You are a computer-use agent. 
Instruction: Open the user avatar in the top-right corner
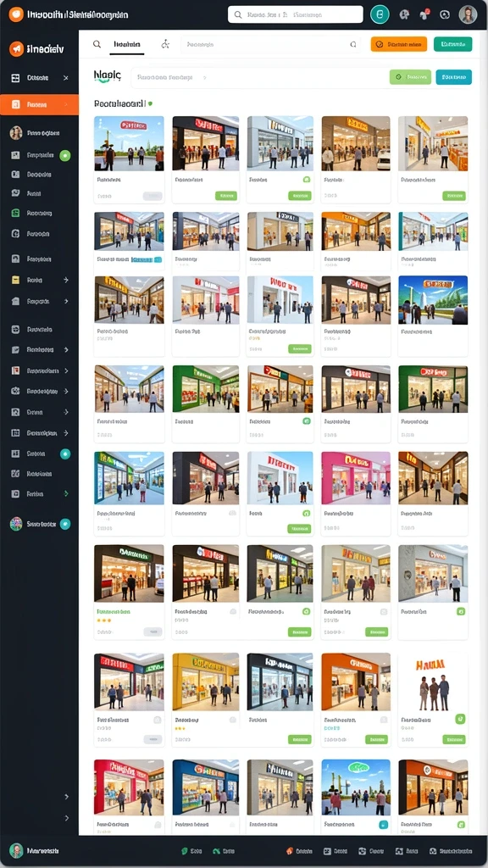pyautogui.click(x=468, y=15)
